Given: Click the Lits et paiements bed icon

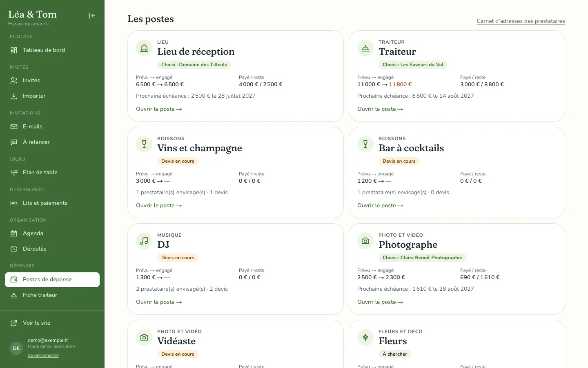Looking at the screenshot, I should (14, 203).
